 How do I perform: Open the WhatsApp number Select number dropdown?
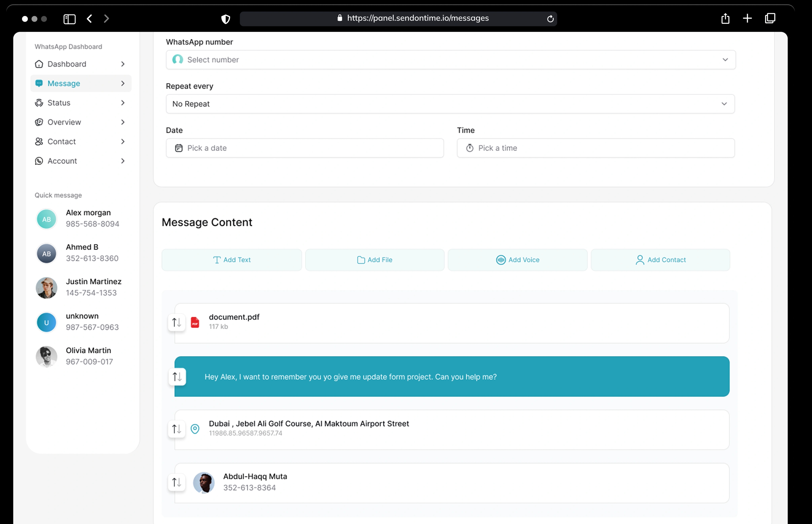click(451, 60)
